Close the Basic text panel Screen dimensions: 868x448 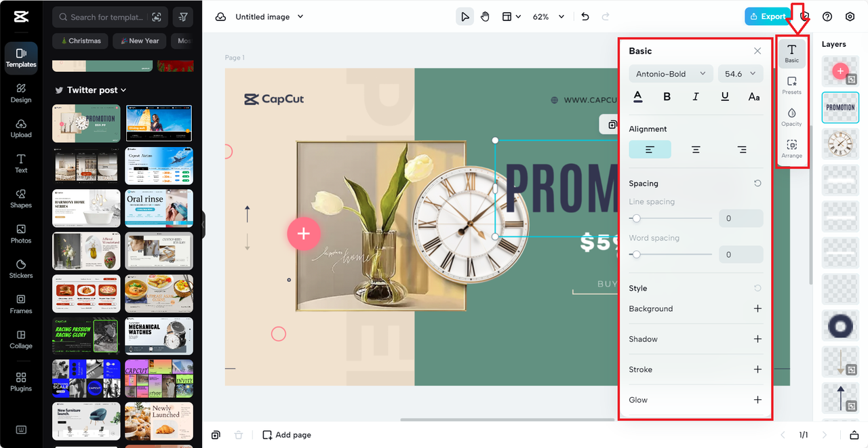tap(757, 51)
